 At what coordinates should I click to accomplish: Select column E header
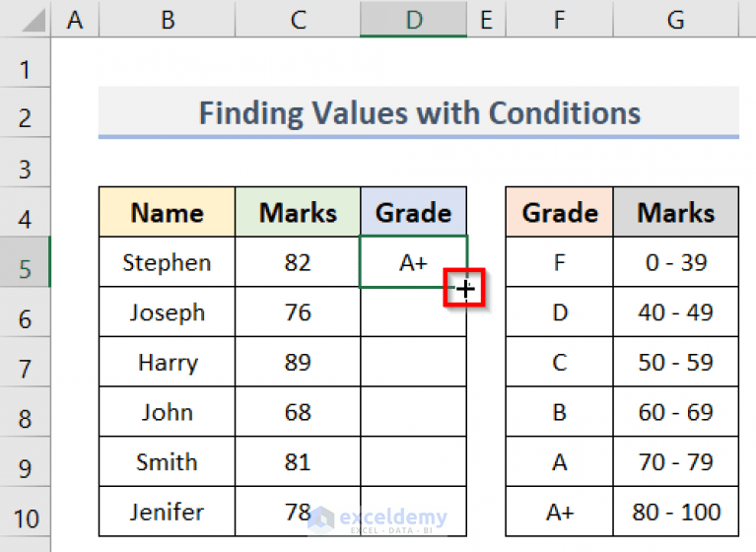click(487, 20)
